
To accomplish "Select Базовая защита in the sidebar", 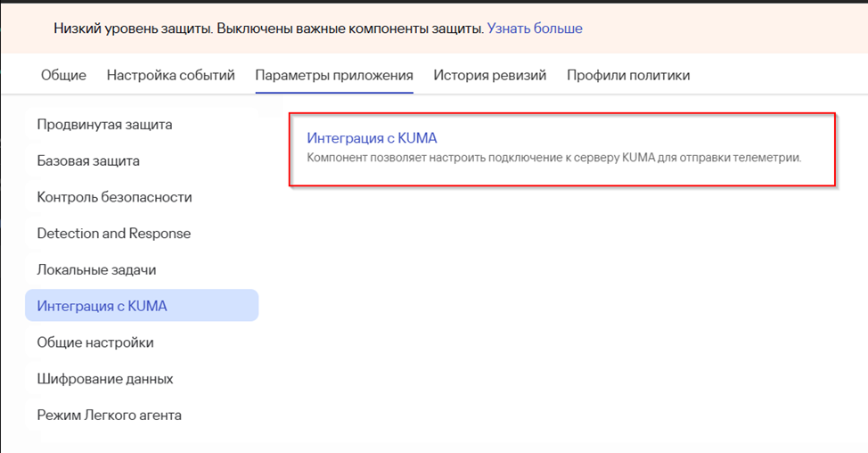I will 88,161.
